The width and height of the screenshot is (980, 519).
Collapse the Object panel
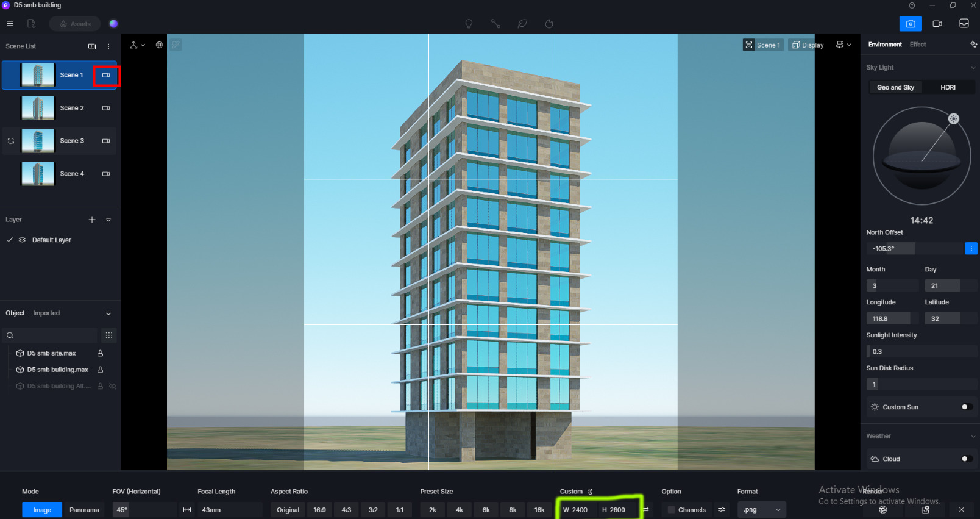pos(108,313)
